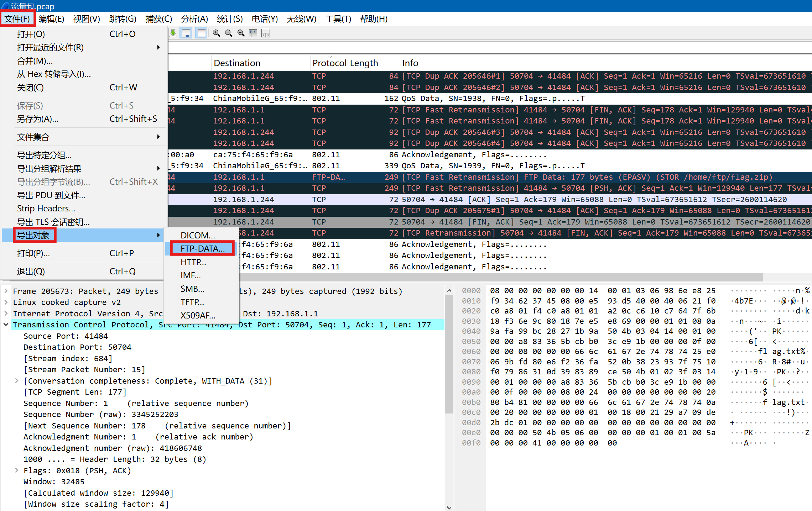Toggle packet list colorization icon

pyautogui.click(x=201, y=33)
